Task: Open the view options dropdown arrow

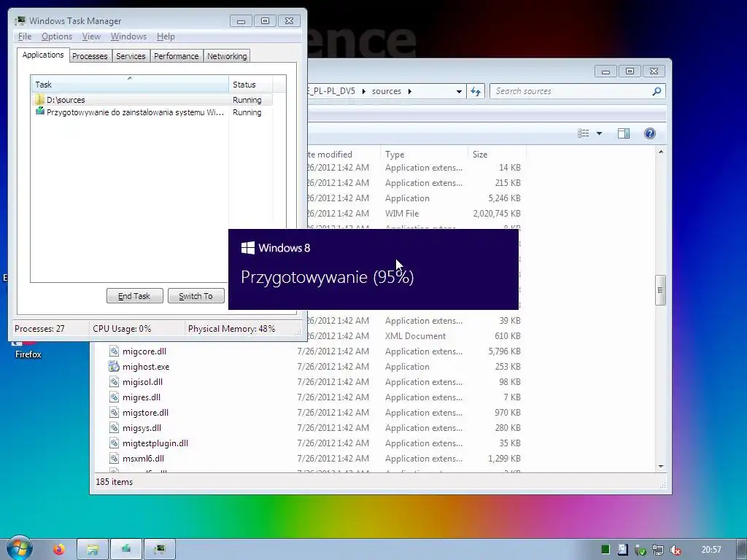Action: tap(600, 133)
